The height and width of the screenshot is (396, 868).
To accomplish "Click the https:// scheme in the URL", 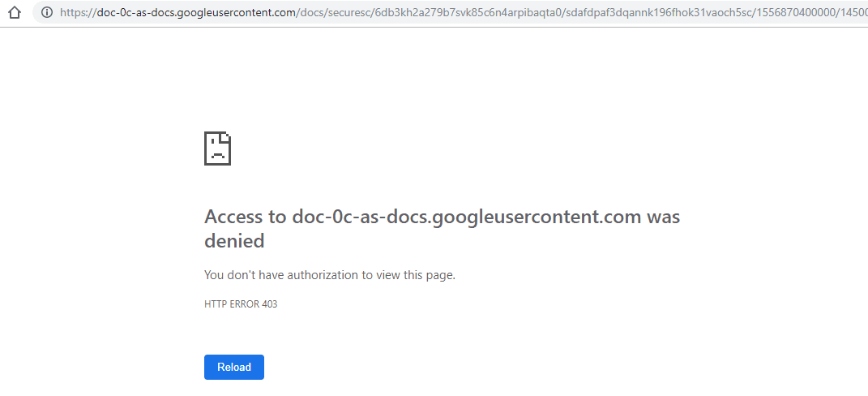I will [x=79, y=12].
